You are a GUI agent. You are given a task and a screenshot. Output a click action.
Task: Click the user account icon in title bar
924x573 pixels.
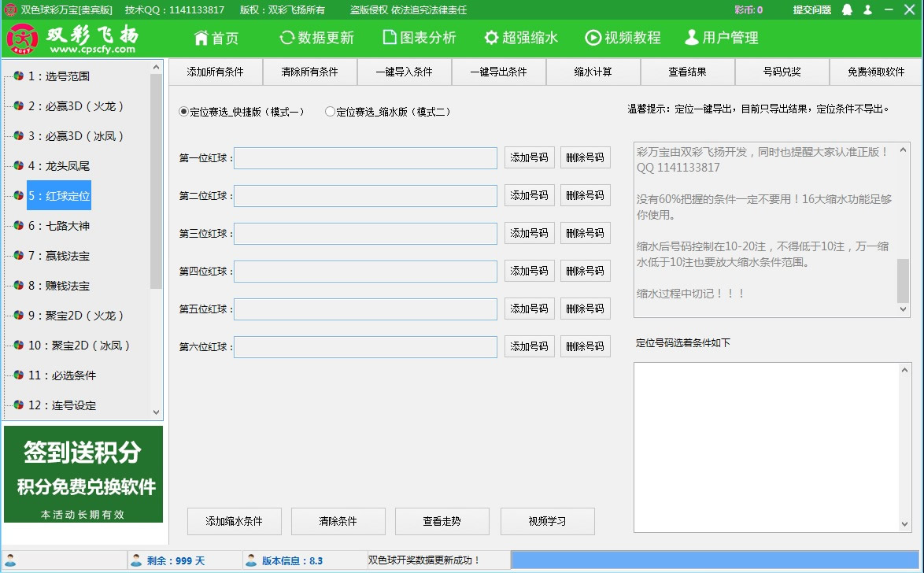click(869, 10)
